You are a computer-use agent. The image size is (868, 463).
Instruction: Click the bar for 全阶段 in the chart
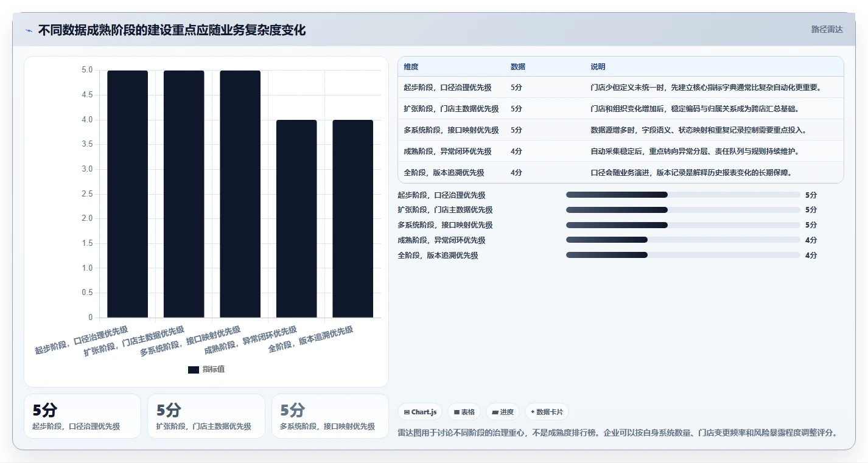click(x=353, y=219)
